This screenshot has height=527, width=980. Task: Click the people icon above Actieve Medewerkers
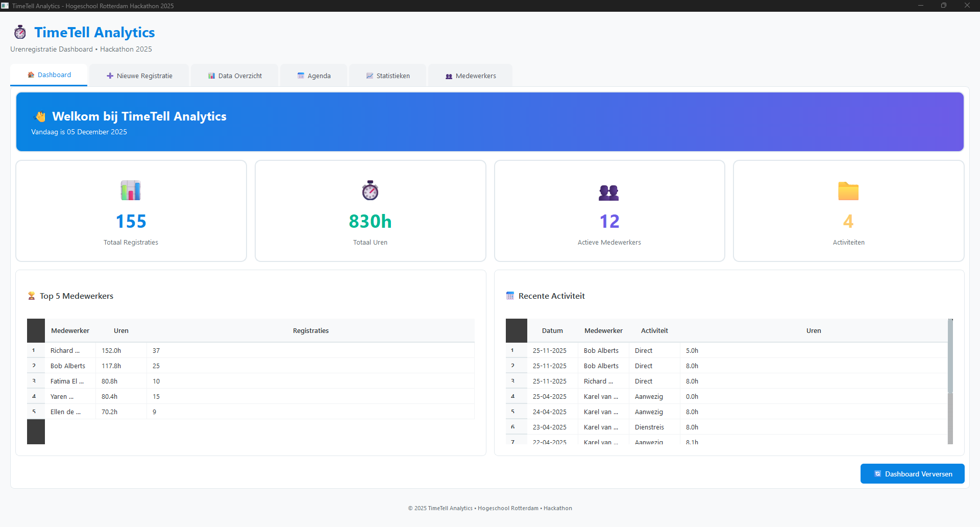point(609,192)
